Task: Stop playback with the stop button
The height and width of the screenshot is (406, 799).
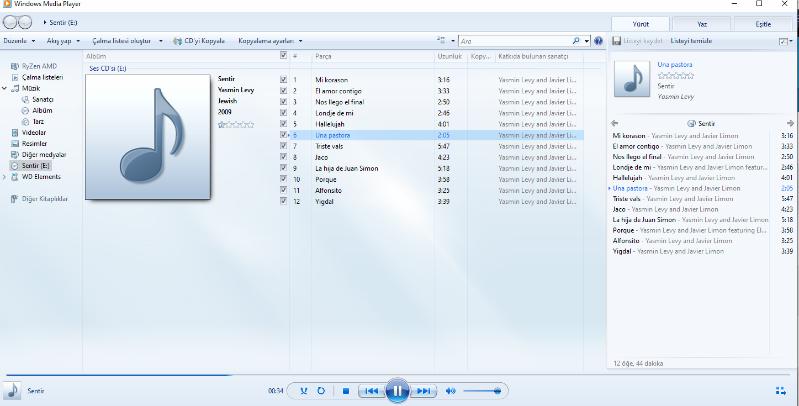Action: tap(345, 391)
